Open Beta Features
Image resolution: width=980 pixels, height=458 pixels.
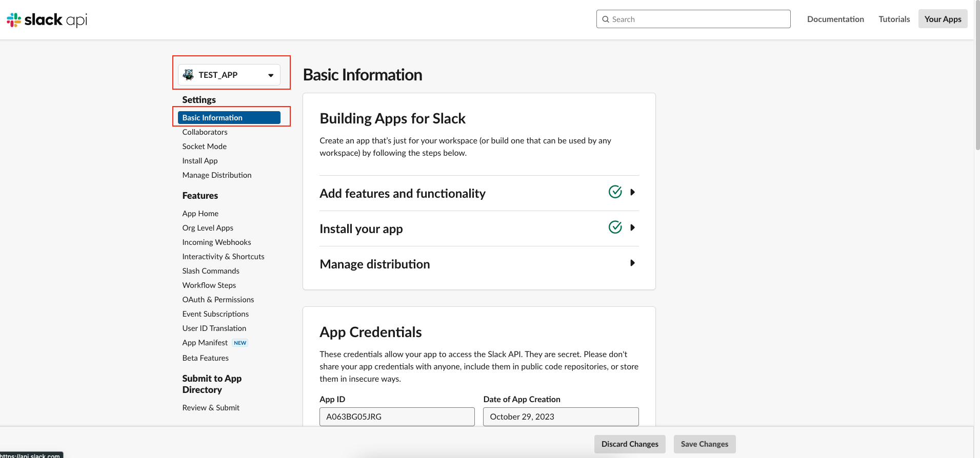coord(206,358)
